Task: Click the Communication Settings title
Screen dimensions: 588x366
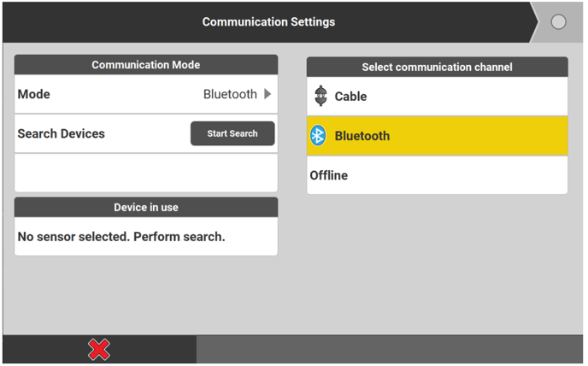Action: pyautogui.click(x=268, y=21)
